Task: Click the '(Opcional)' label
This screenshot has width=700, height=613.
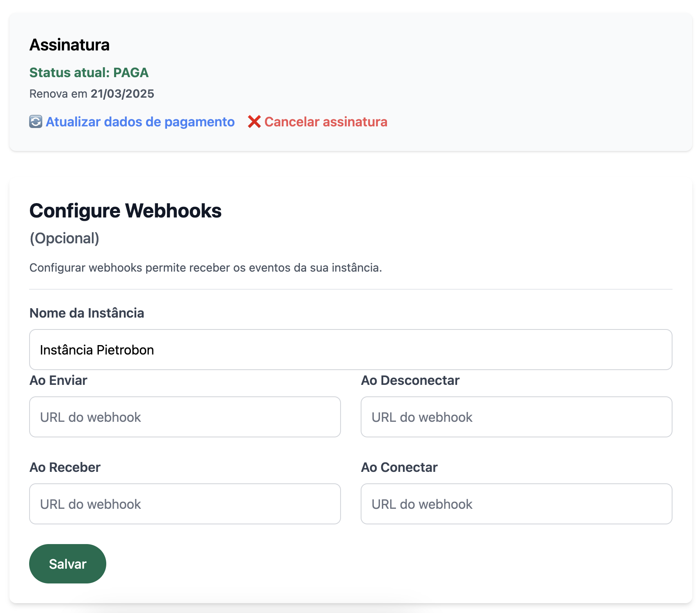Action: pyautogui.click(x=64, y=238)
